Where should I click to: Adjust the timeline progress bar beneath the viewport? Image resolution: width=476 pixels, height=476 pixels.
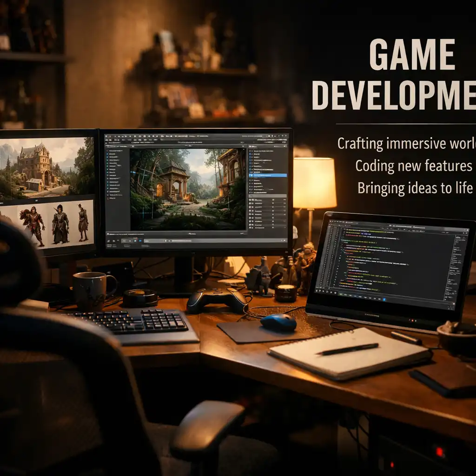[x=181, y=241]
